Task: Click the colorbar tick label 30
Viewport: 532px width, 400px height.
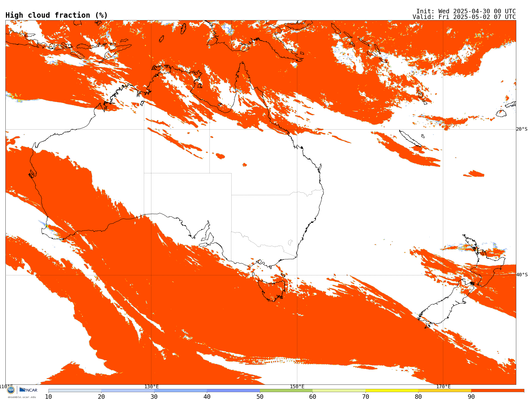Action: (x=154, y=397)
